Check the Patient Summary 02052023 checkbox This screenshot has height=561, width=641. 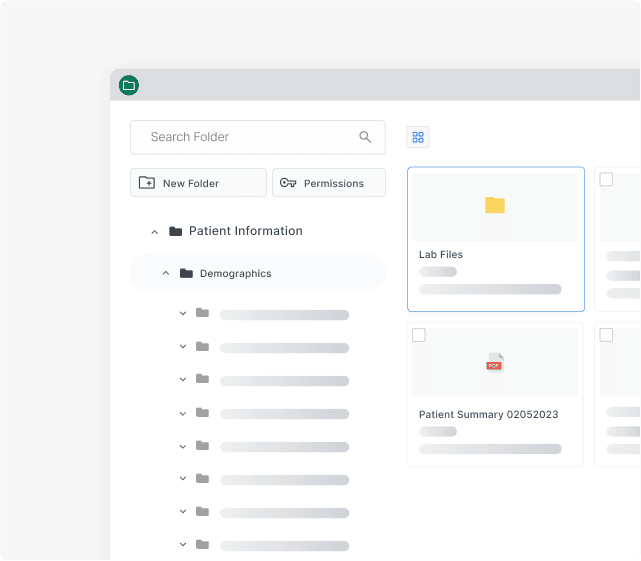[419, 335]
